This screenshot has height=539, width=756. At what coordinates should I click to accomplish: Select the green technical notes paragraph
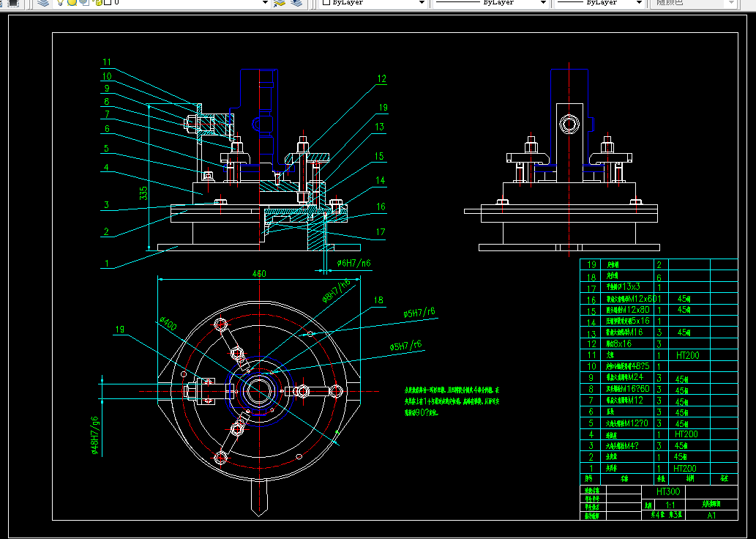pos(452,401)
